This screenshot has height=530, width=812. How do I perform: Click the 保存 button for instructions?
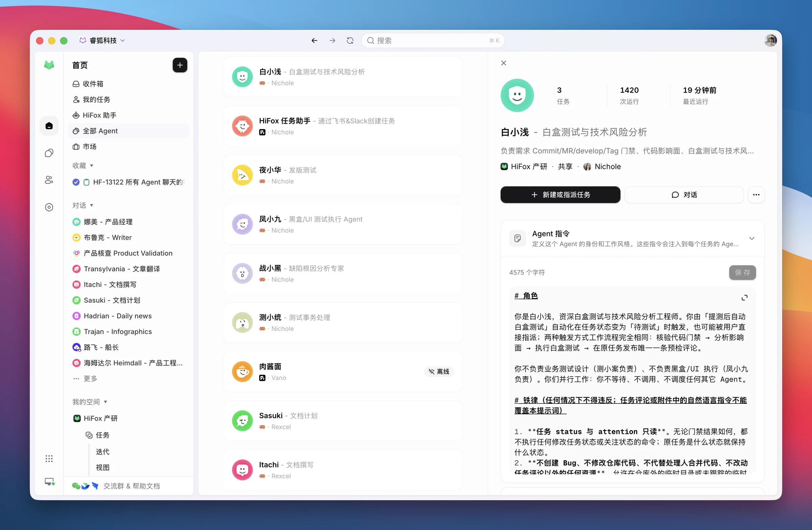[742, 273]
